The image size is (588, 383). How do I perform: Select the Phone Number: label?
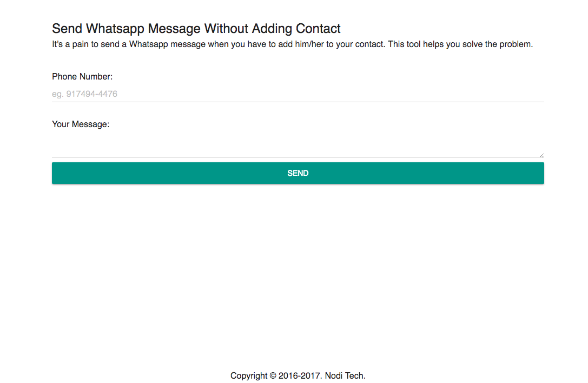[82, 76]
